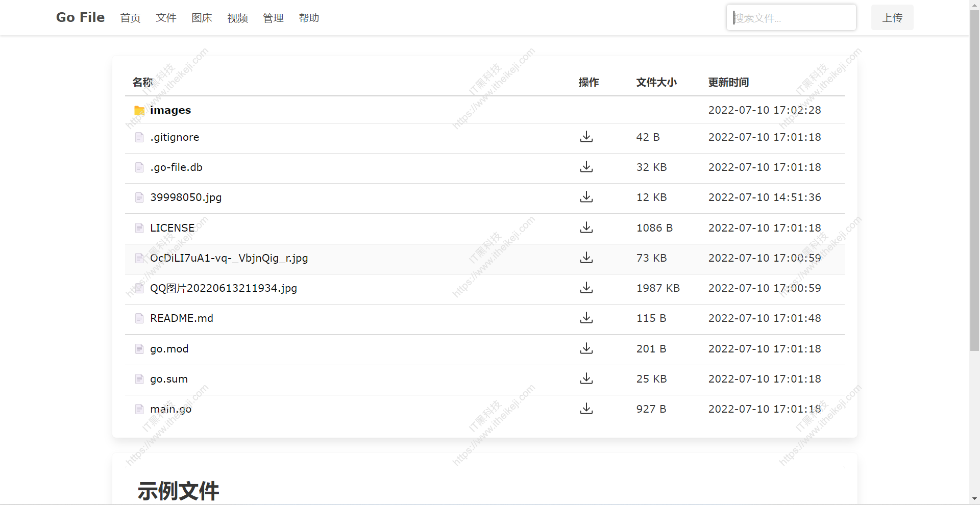Click the 上传 upload button
This screenshot has width=980, height=505.
click(x=891, y=17)
